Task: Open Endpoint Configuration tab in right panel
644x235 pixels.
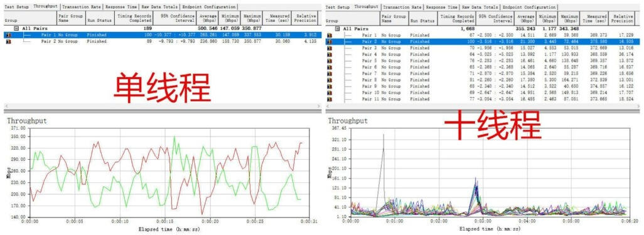Action: pos(529,8)
